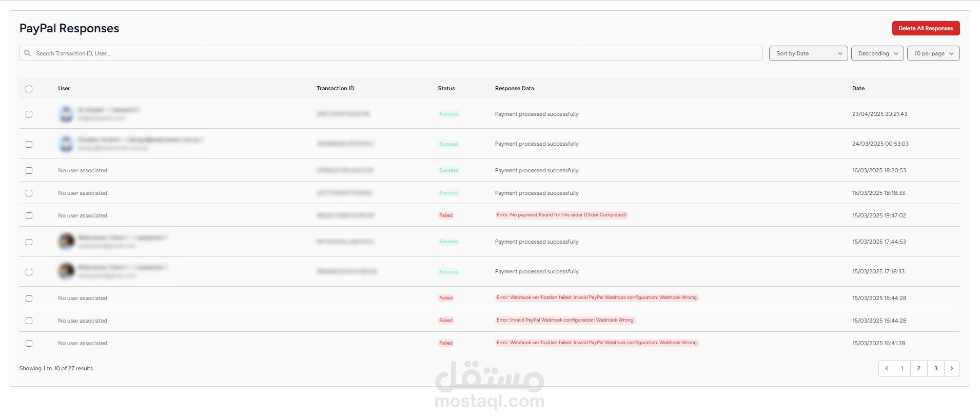
Task: Click the Status column header
Action: pyautogui.click(x=446, y=88)
